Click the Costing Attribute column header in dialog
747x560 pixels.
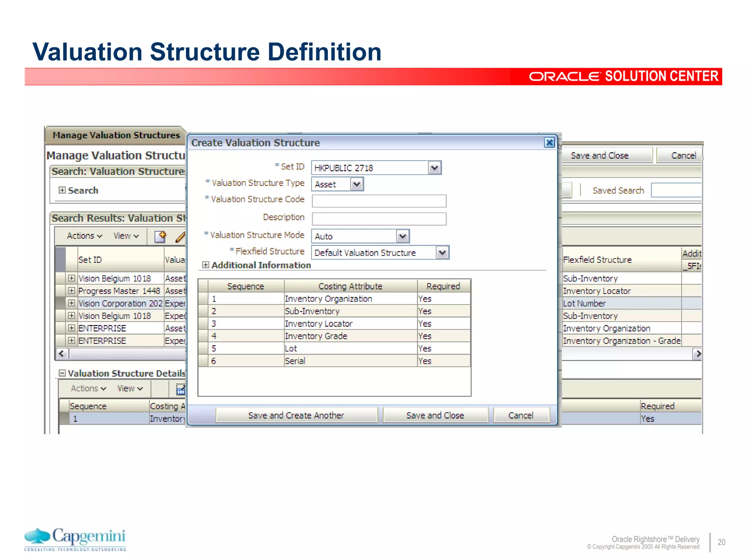(351, 286)
